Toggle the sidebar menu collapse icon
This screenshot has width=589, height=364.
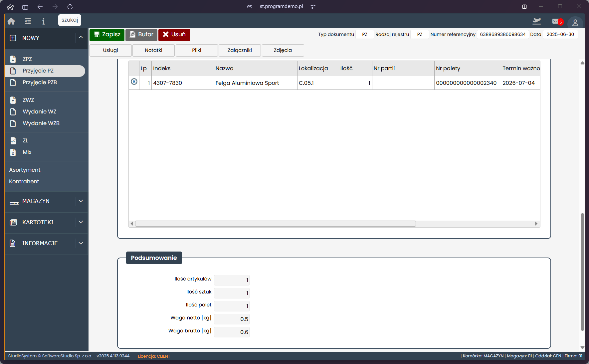[x=28, y=21]
